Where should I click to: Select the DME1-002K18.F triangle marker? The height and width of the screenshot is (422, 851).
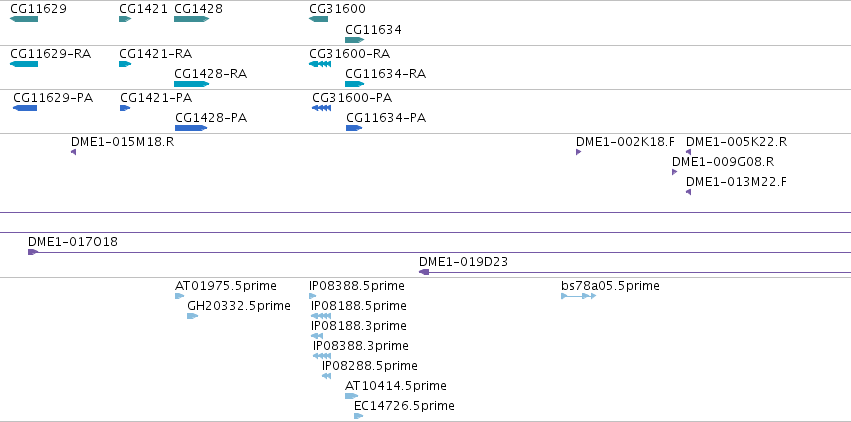(579, 152)
